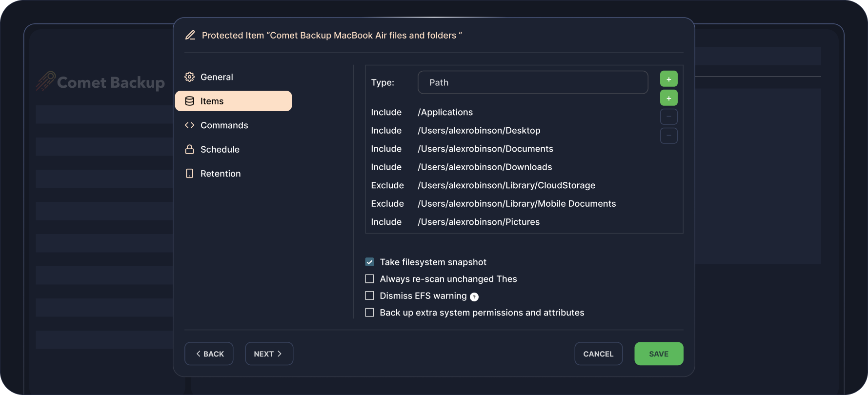Check the Dismiss EFS warning box
The width and height of the screenshot is (868, 395).
pos(370,296)
